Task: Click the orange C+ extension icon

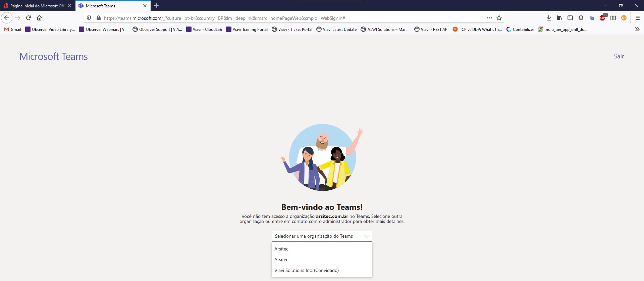Action: coord(624,18)
